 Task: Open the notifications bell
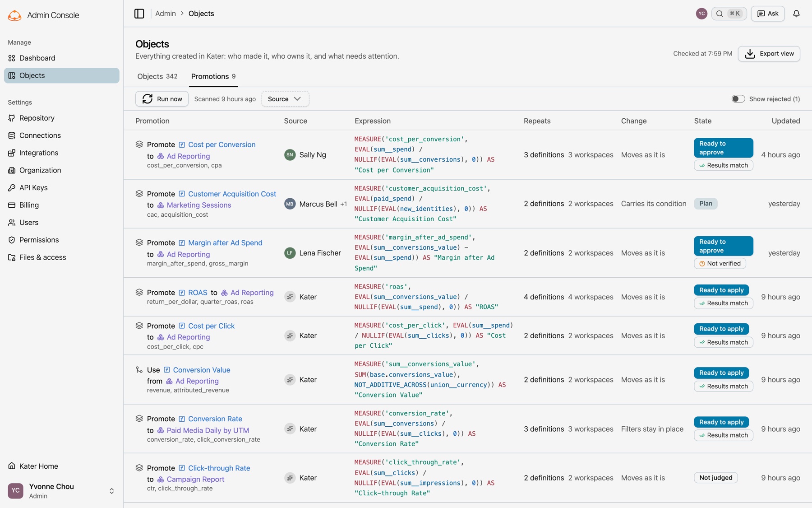[x=796, y=14]
